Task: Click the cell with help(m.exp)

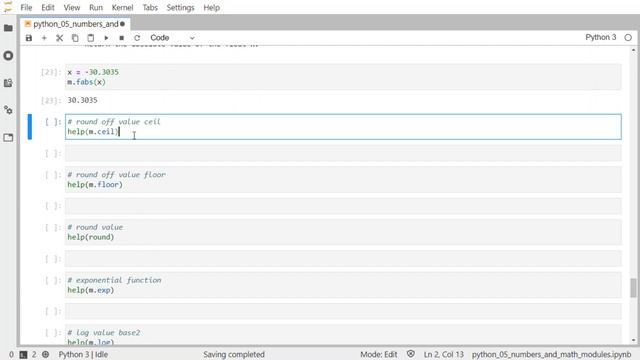Action: coord(343,285)
